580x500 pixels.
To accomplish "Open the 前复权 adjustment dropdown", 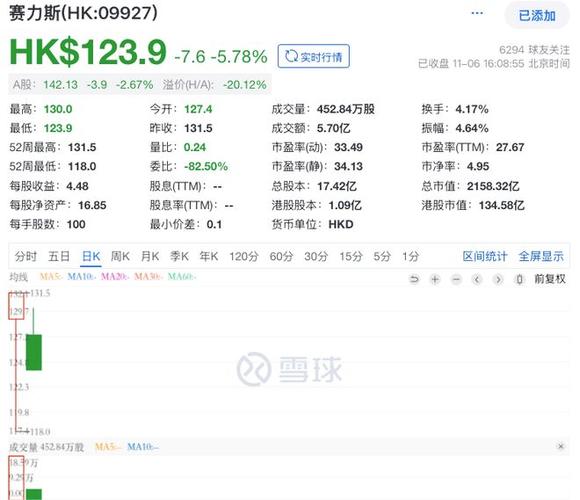I will 550,279.
